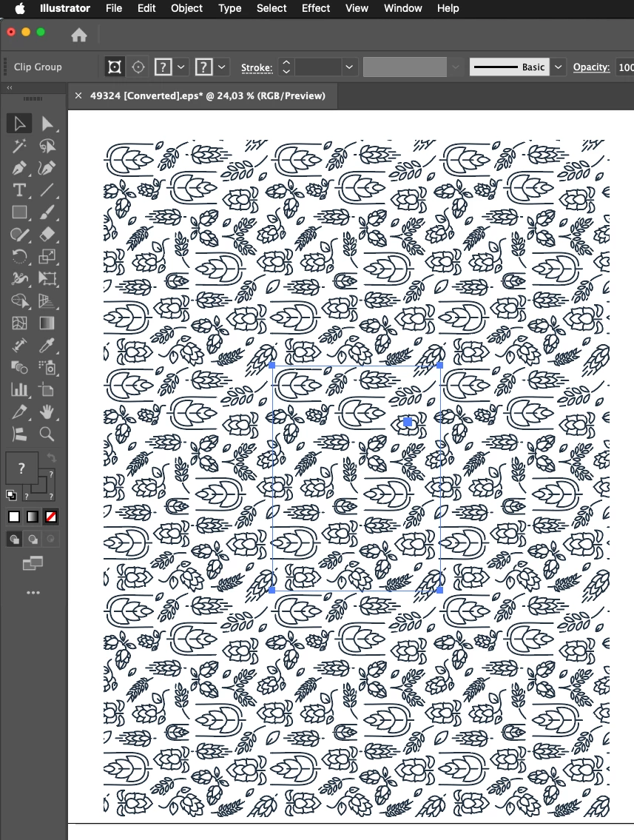Viewport: 634px width, 840px height.
Task: Choose the Lasso tool
Action: pos(47,146)
